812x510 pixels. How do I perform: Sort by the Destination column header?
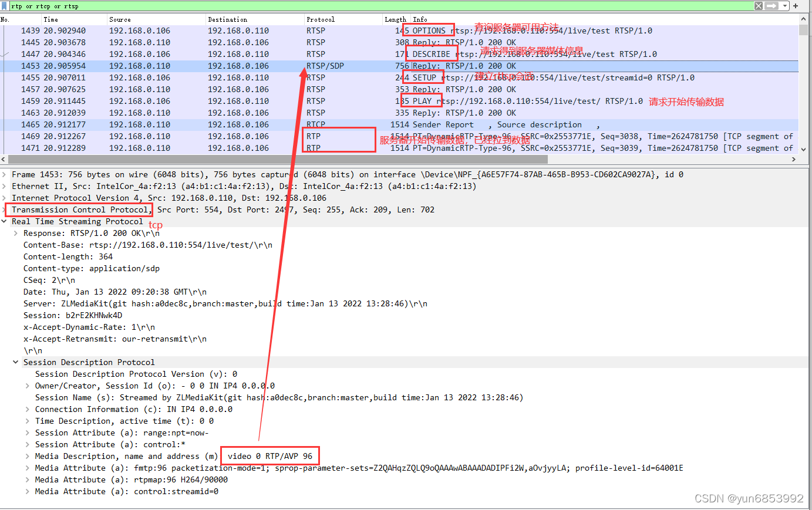(228, 19)
